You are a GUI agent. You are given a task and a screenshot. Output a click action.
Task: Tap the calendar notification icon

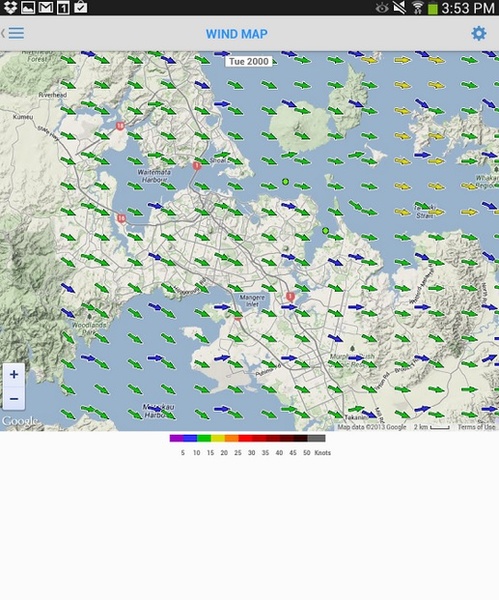63,8
